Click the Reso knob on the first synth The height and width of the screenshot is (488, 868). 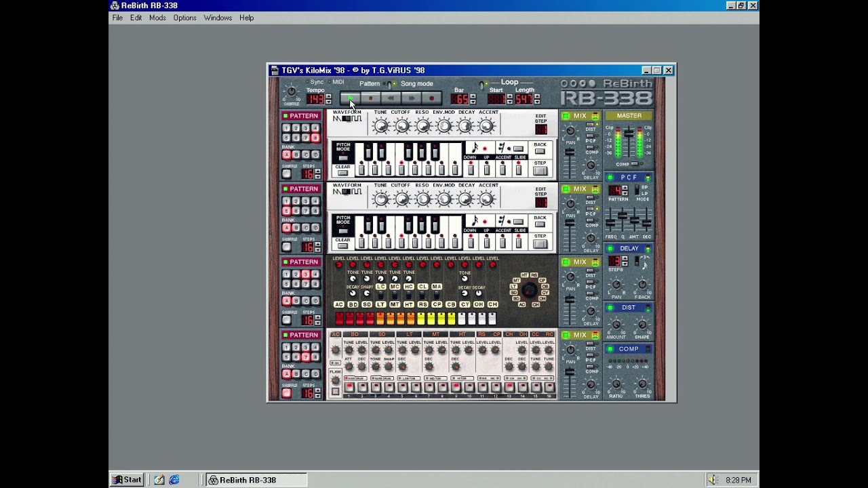422,126
